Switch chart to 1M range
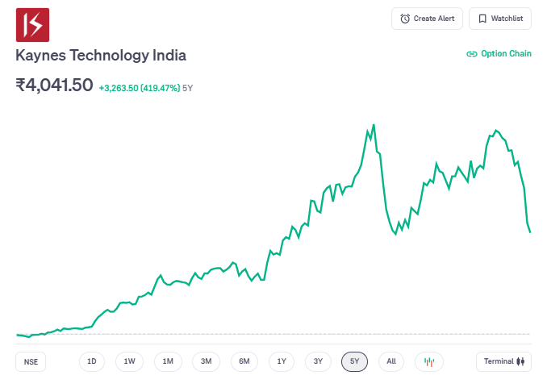This screenshot has width=547, height=392. (x=168, y=361)
